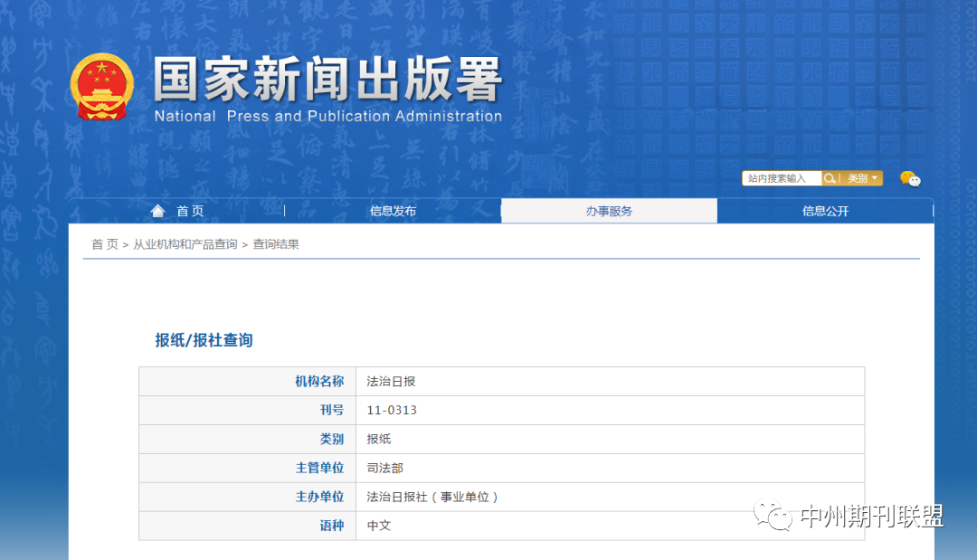Open the WeChat icon near the search box

coord(910,179)
